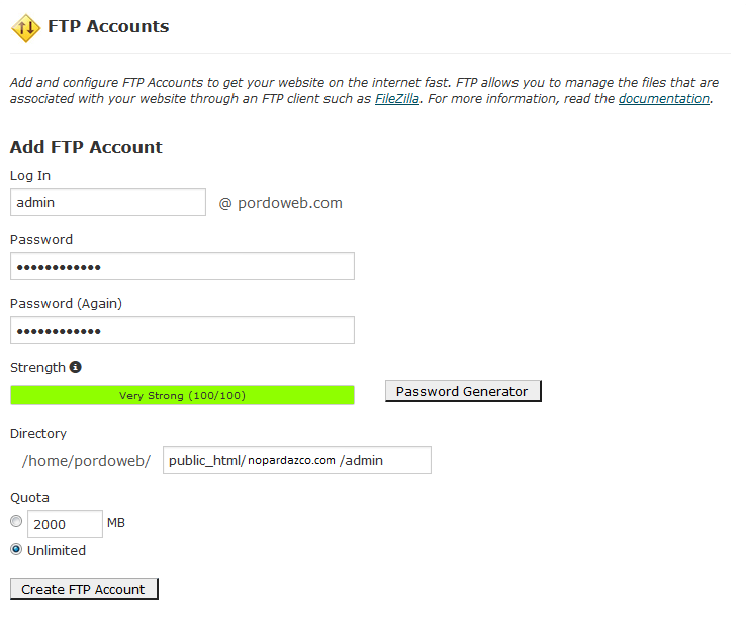This screenshot has height=632, width=746.
Task: Click the FTP Accounts page title
Action: [x=108, y=27]
